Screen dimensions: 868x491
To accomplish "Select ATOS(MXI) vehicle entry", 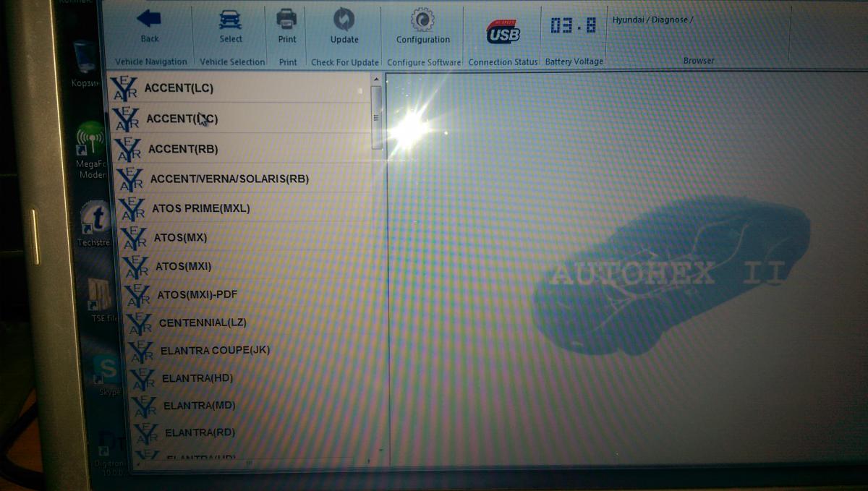I will tap(250, 266).
